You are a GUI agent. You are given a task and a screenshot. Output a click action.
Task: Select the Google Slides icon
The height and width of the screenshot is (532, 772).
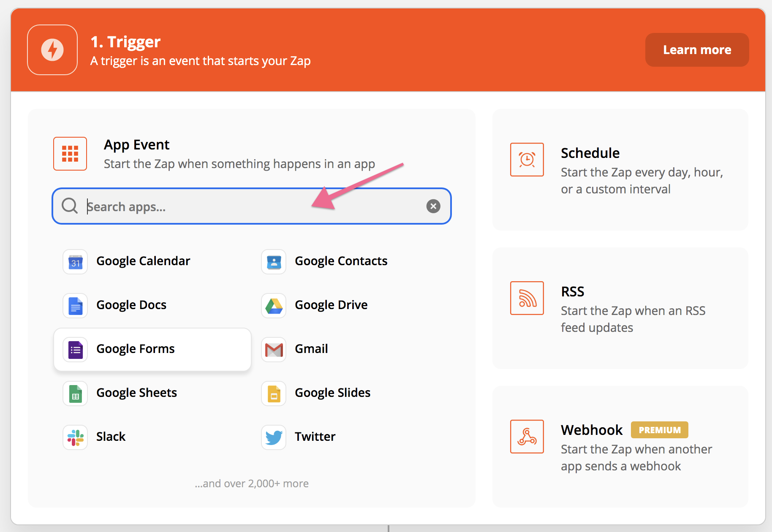pos(274,394)
